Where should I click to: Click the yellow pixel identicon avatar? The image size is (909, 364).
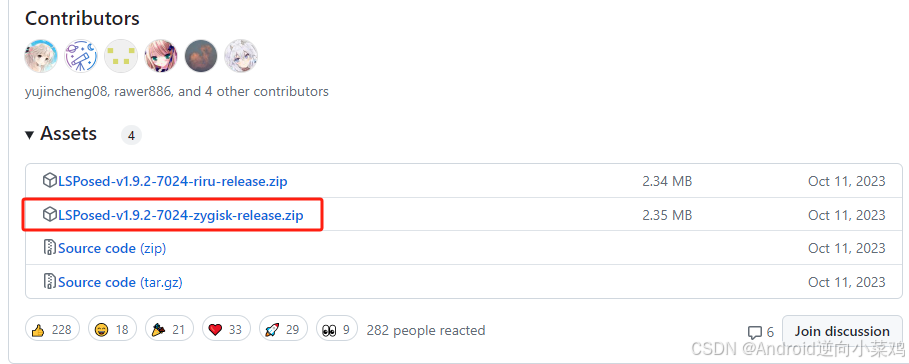121,56
